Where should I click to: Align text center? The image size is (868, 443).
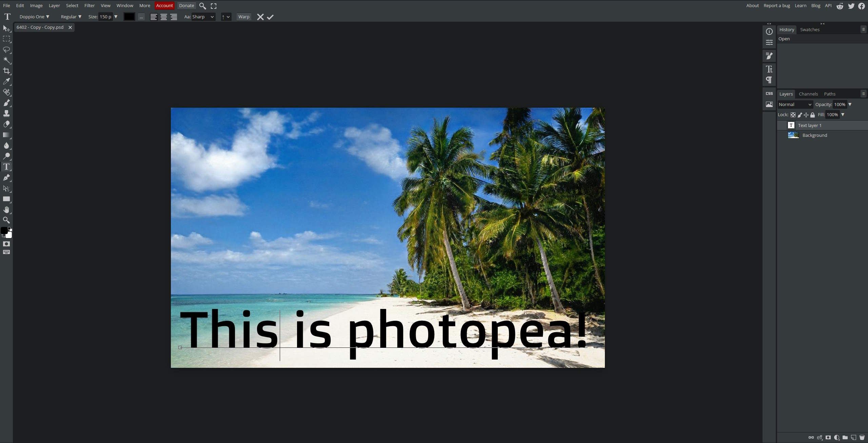coord(164,17)
